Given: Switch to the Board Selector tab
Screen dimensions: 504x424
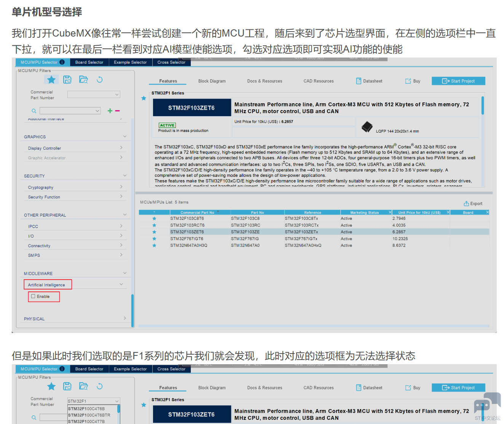Looking at the screenshot, I should click(x=89, y=62).
